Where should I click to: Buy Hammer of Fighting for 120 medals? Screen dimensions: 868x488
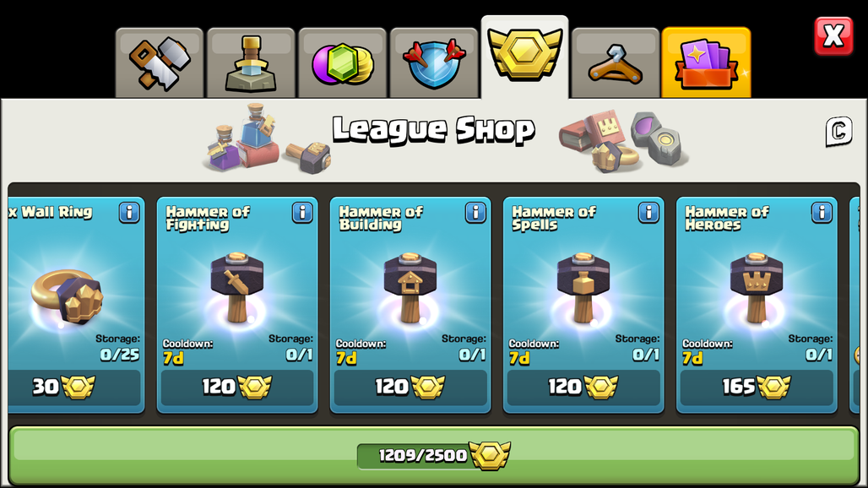click(x=237, y=388)
